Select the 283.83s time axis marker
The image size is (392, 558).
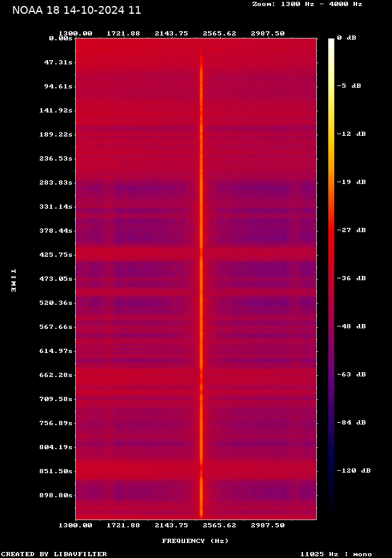56,182
